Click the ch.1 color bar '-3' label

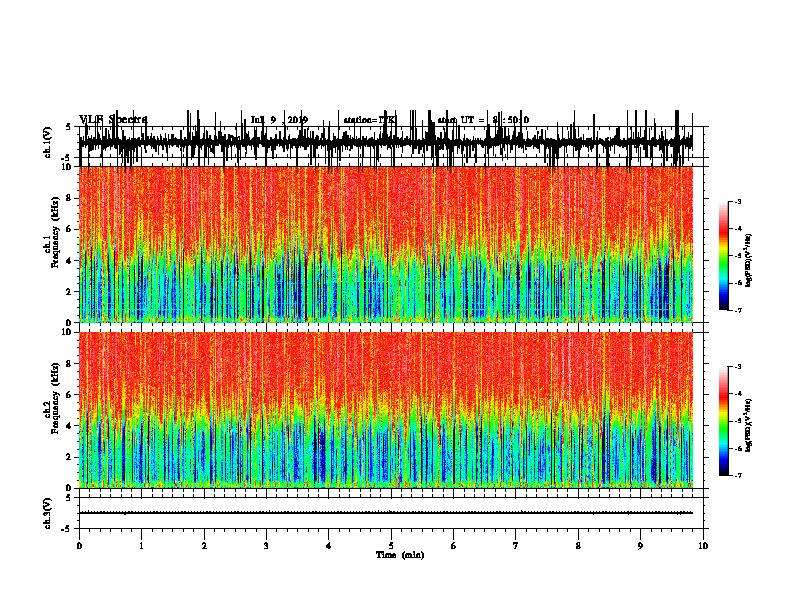click(x=737, y=201)
